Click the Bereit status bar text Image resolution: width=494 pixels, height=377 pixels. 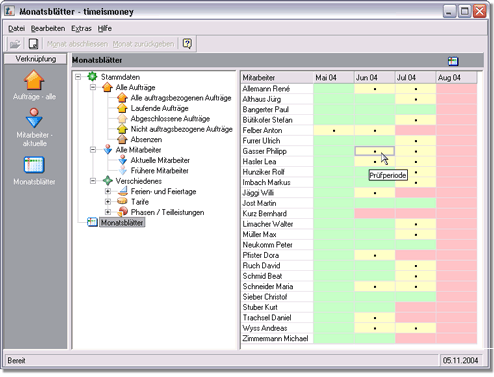[x=16, y=360]
